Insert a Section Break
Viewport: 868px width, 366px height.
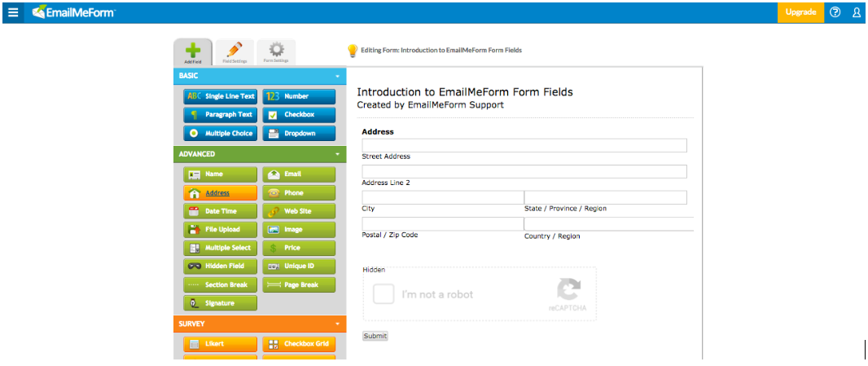[x=221, y=285]
